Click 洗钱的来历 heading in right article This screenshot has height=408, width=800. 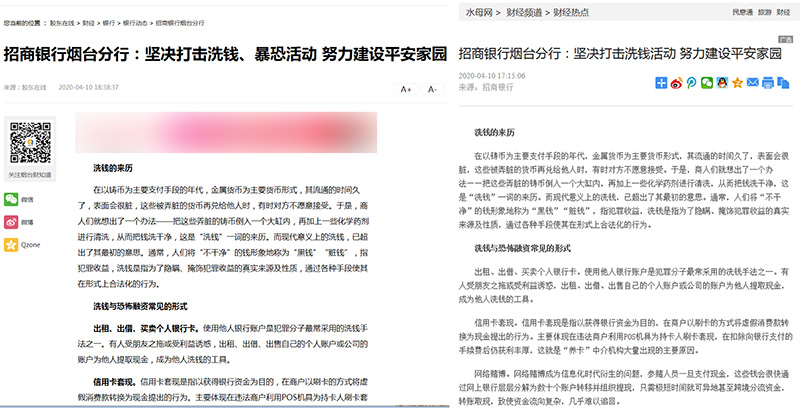coord(494,133)
